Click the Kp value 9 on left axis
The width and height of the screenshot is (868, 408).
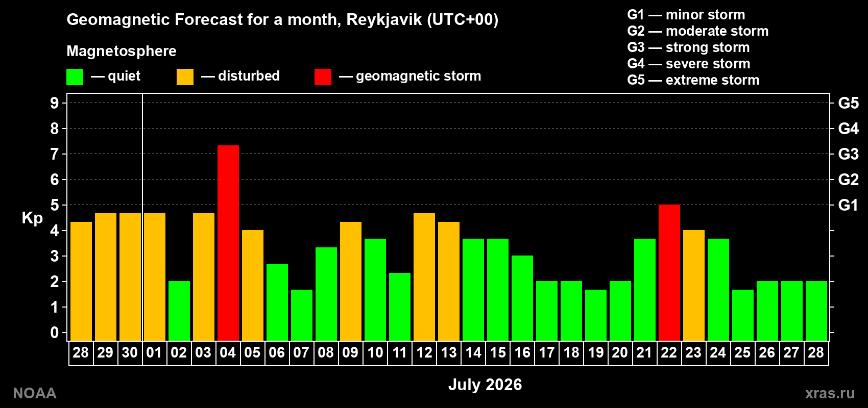(x=55, y=103)
